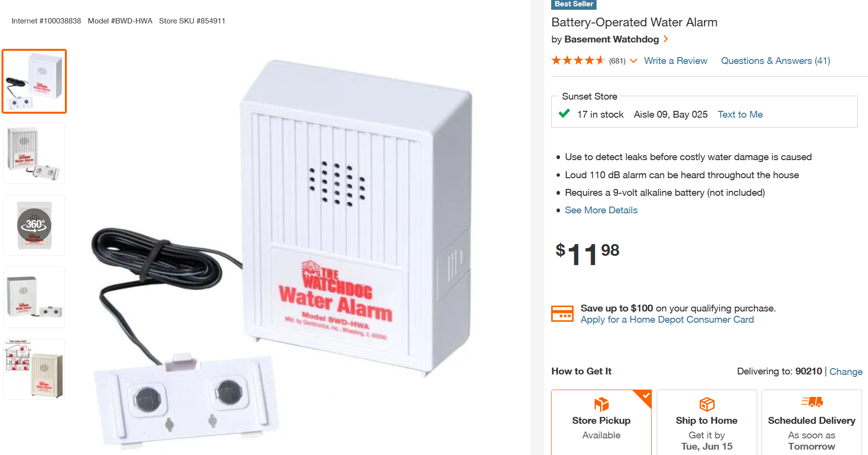Expand the Basement Watchdog brand chevron
The height and width of the screenshot is (455, 868).
(x=666, y=39)
